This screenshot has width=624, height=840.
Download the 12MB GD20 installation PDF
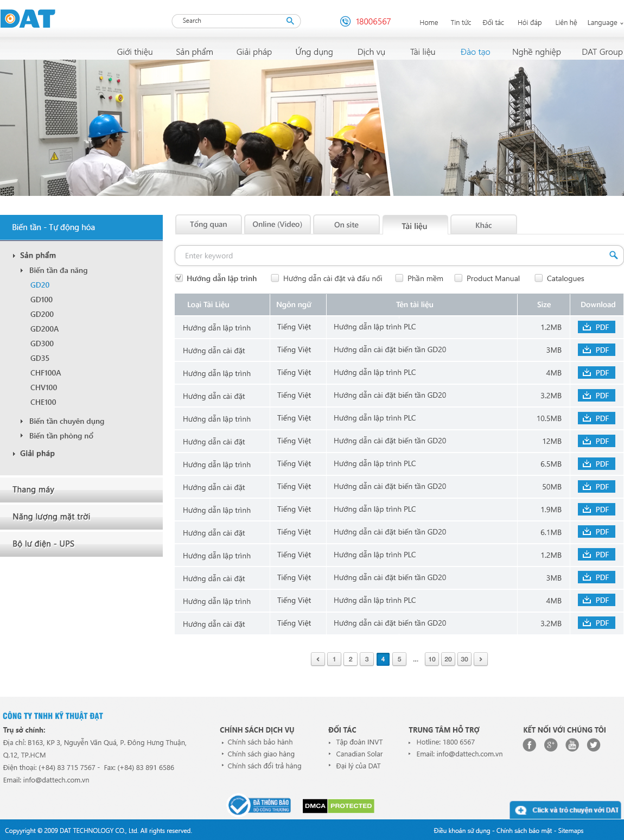(596, 441)
